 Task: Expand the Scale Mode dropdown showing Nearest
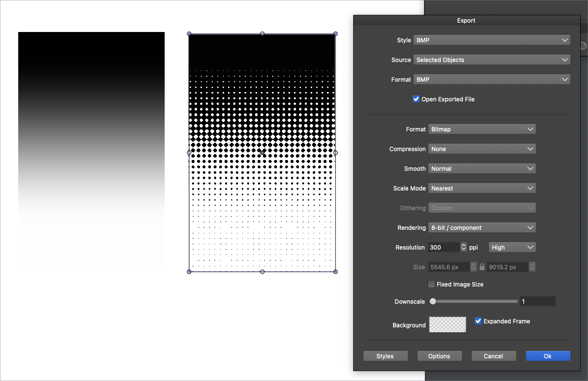coord(482,188)
